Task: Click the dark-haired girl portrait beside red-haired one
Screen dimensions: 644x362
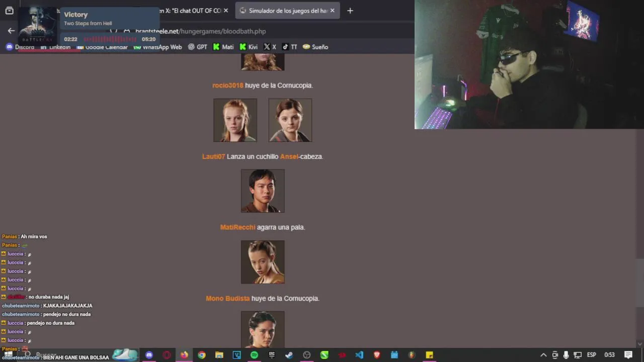Action: (290, 120)
